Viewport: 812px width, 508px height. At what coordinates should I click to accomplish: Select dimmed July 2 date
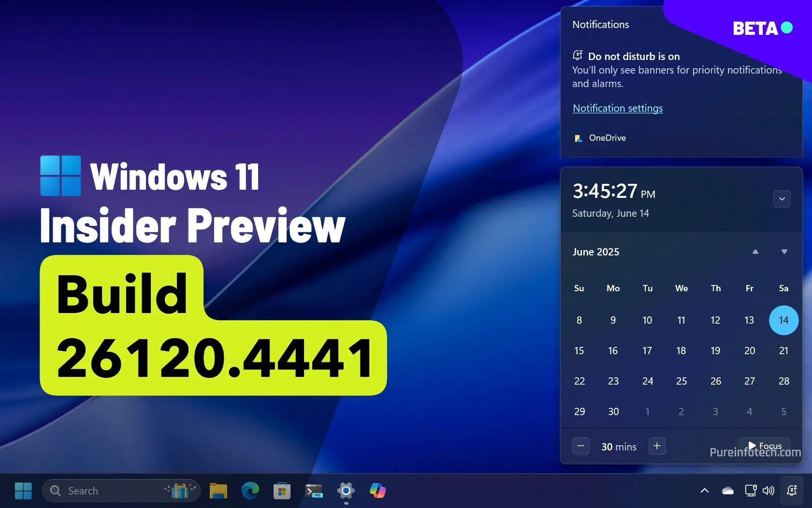(681, 412)
